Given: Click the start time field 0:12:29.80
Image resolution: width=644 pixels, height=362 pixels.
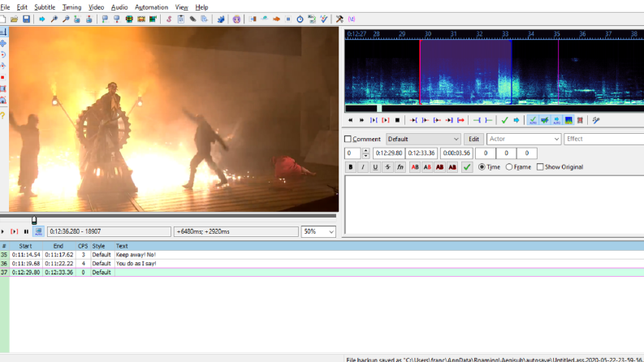Looking at the screenshot, I should [388, 153].
